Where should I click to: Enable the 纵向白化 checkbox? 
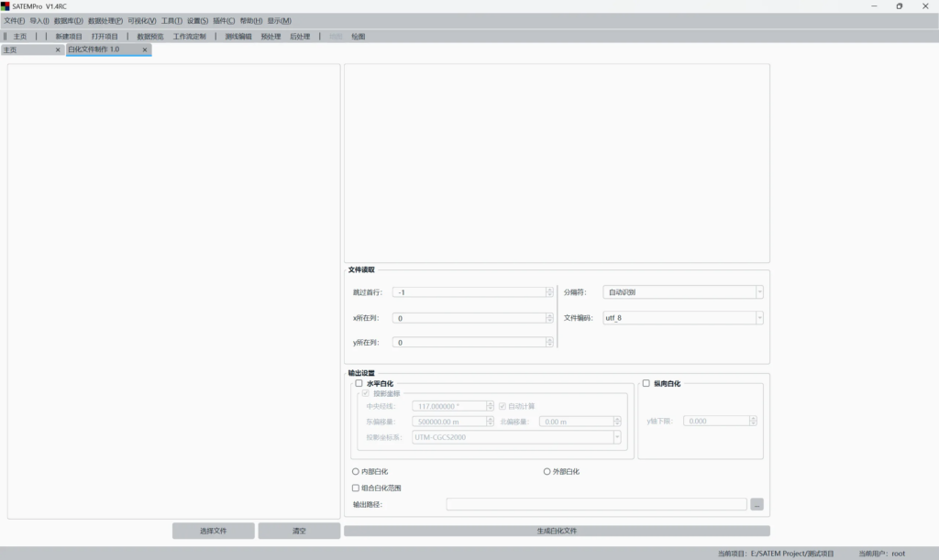[x=646, y=383]
